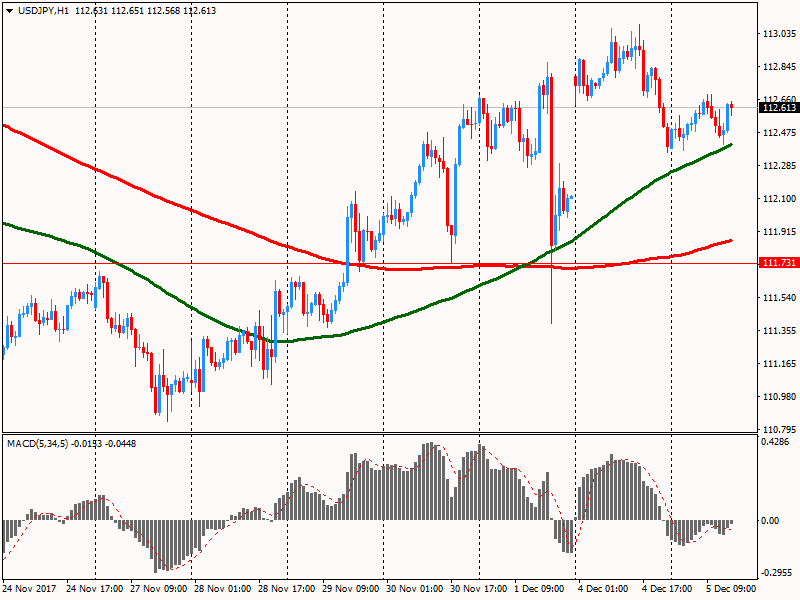Click the 112.475 price scale value

point(779,133)
